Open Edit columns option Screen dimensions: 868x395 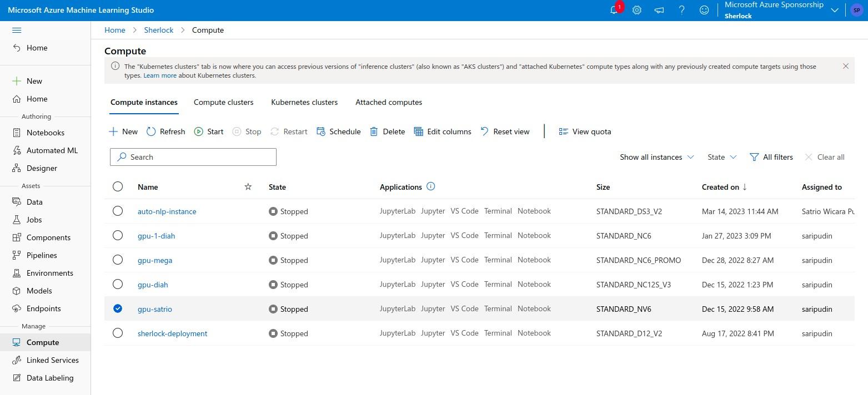pos(443,131)
